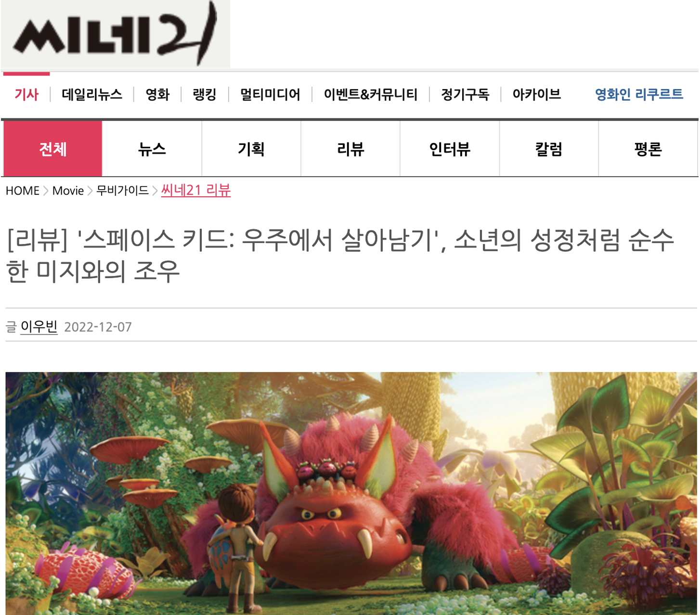Open 이벤트&커뮤니티 in the navigation
The width and height of the screenshot is (700, 615).
[x=371, y=94]
